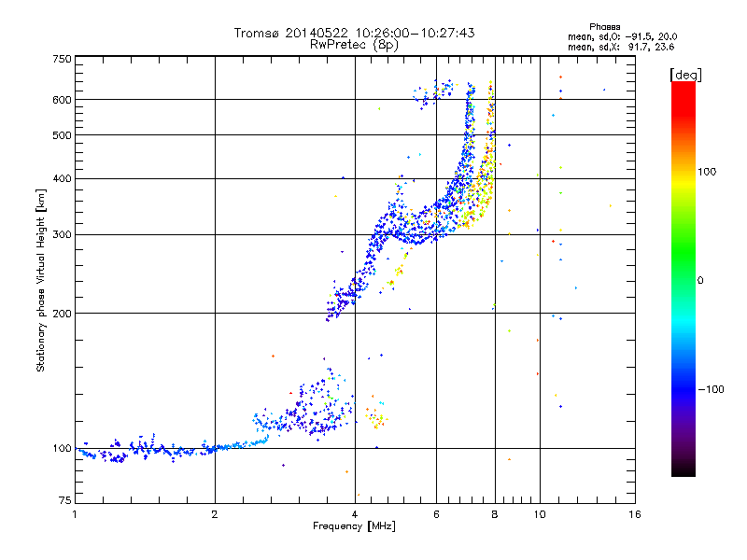Click the 16 tick label on frequency axis

635,514
